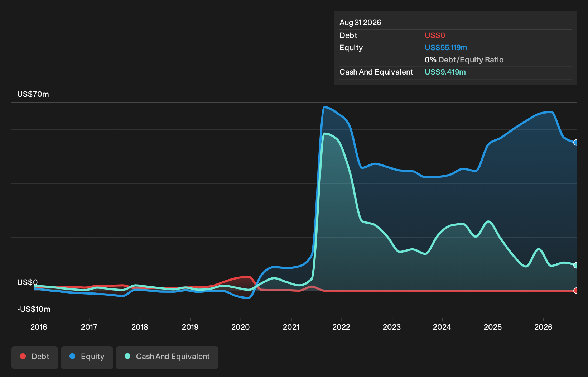The image size is (588, 377).
Task: Click the 2024 x-axis label
Action: 442,327
